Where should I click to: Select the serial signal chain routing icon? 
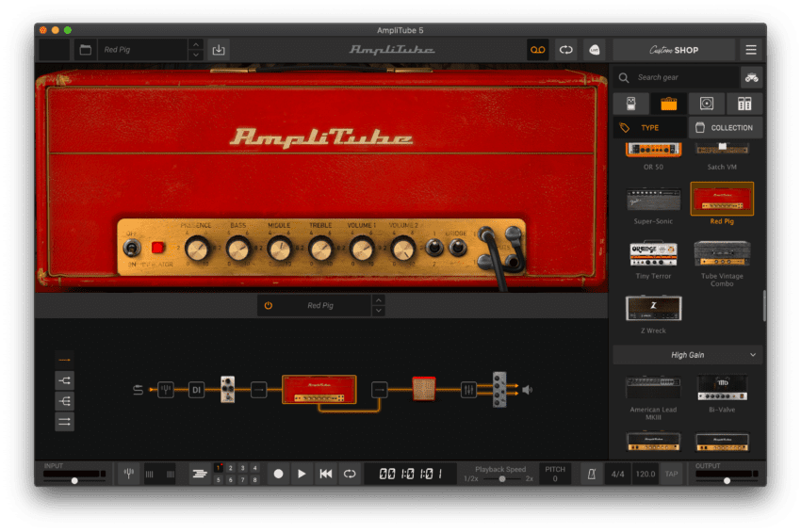[x=64, y=360]
